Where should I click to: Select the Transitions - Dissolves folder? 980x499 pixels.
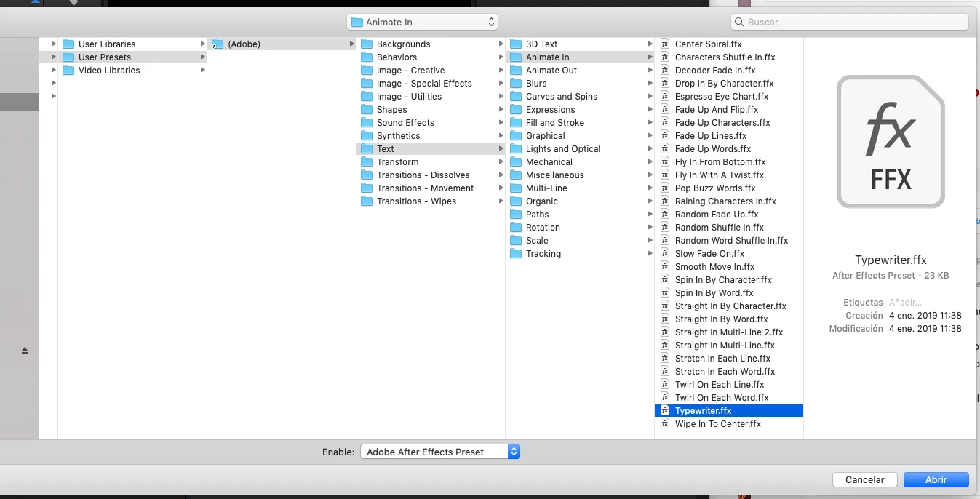(431, 175)
